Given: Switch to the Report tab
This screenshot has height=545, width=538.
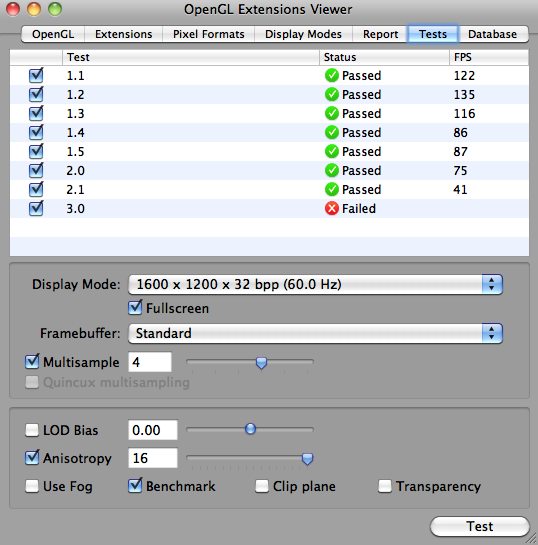Looking at the screenshot, I should [381, 34].
